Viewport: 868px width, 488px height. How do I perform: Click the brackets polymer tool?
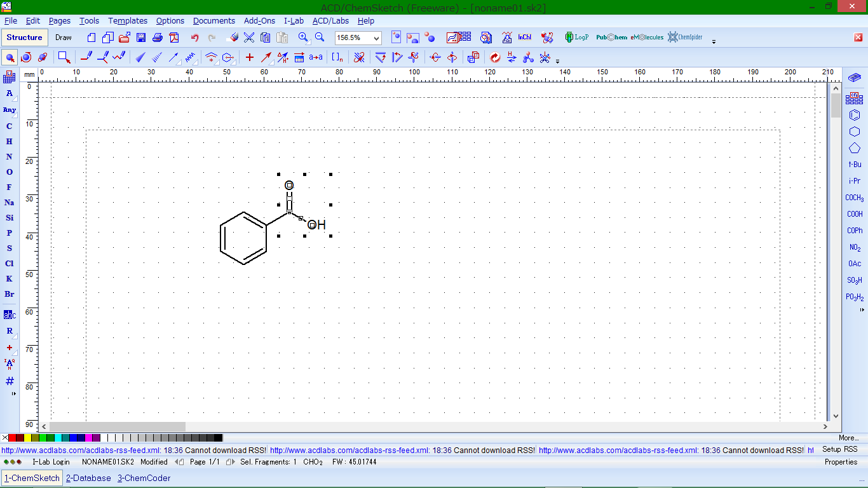(x=337, y=57)
